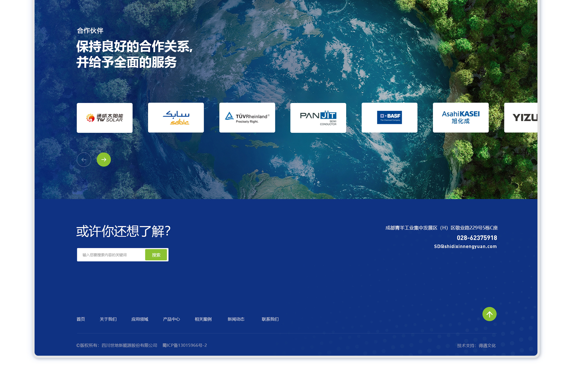572x392 pixels.
Task: Click the green back-to-top arrow button
Action: [x=489, y=314]
